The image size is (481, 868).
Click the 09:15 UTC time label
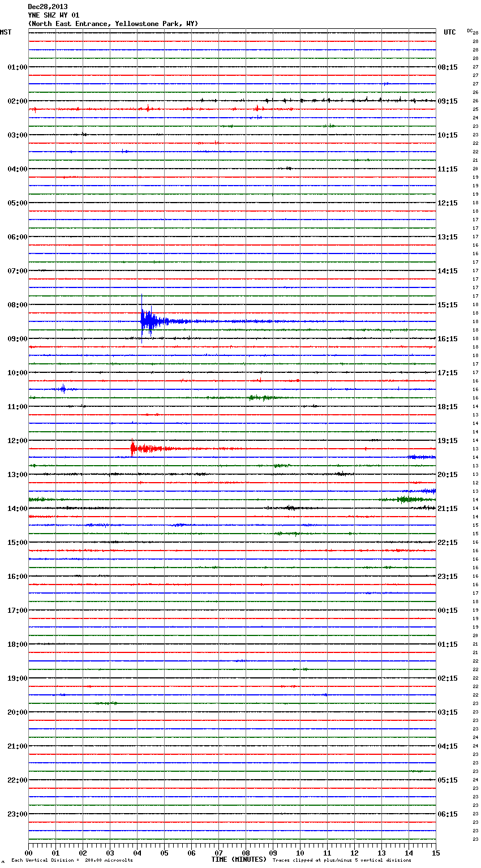[x=448, y=101]
